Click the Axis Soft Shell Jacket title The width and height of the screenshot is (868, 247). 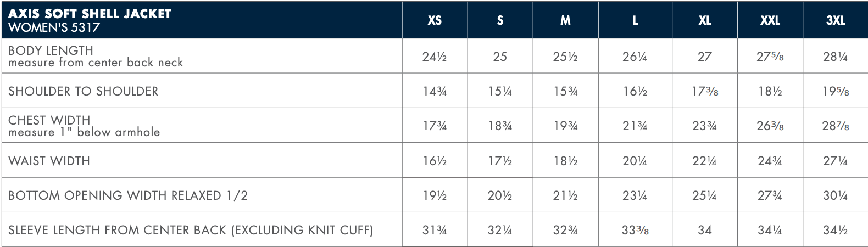90,14
